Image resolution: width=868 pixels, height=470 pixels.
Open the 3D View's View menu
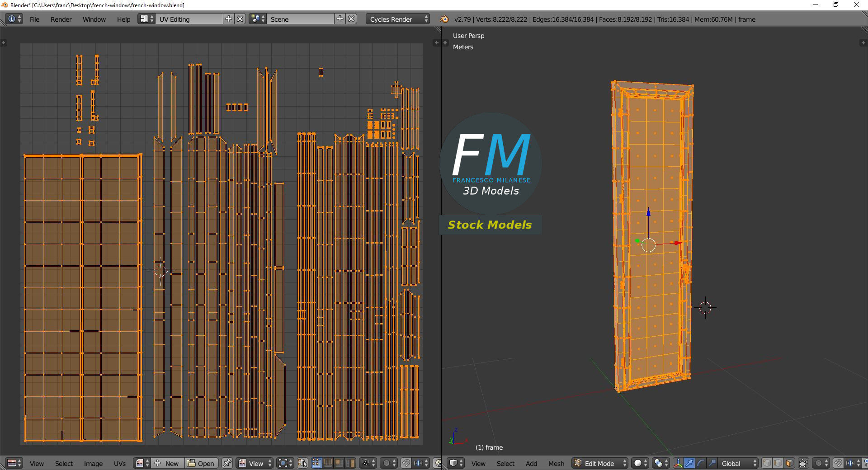coord(478,463)
